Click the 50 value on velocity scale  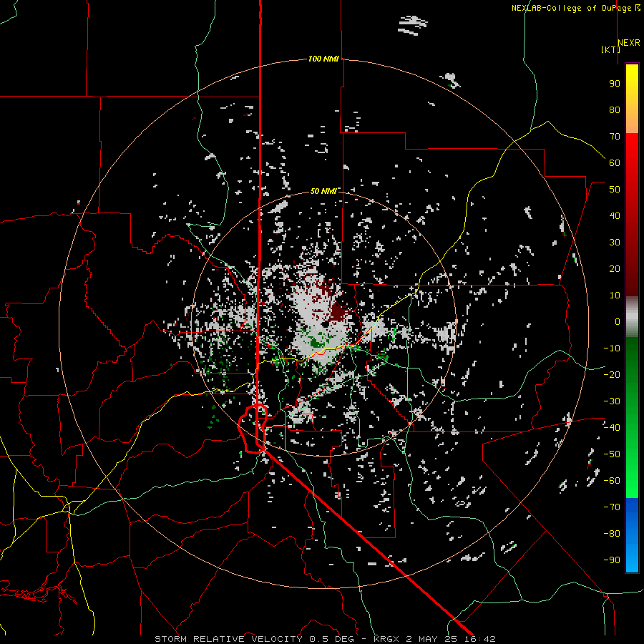(x=615, y=190)
